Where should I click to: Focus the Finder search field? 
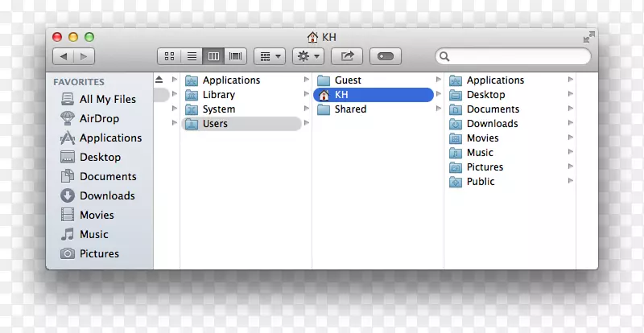[513, 56]
